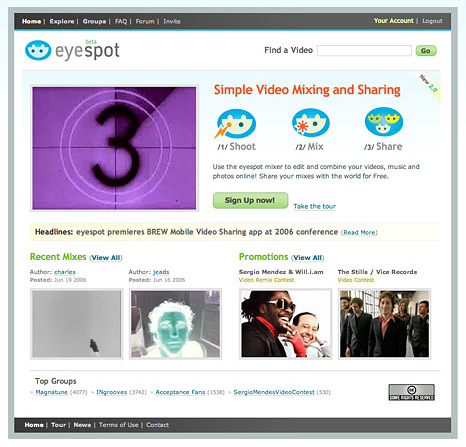Open the Explore menu item
Image resolution: width=466 pixels, height=447 pixels.
pos(62,21)
